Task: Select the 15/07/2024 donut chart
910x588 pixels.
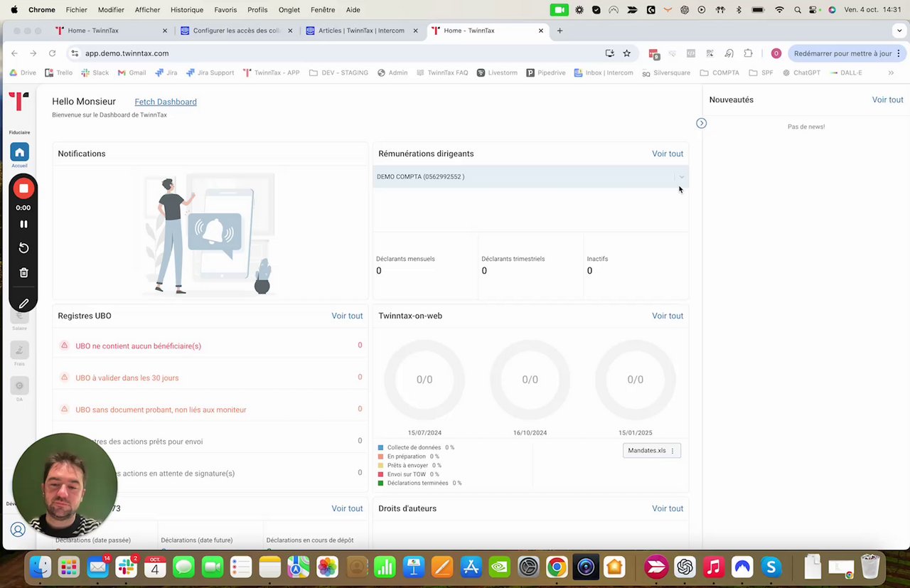Action: [424, 380]
